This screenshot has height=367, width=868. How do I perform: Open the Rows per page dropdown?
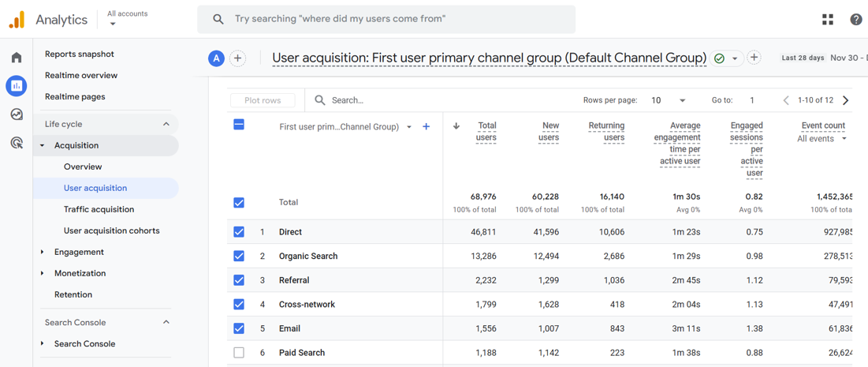[x=668, y=100]
